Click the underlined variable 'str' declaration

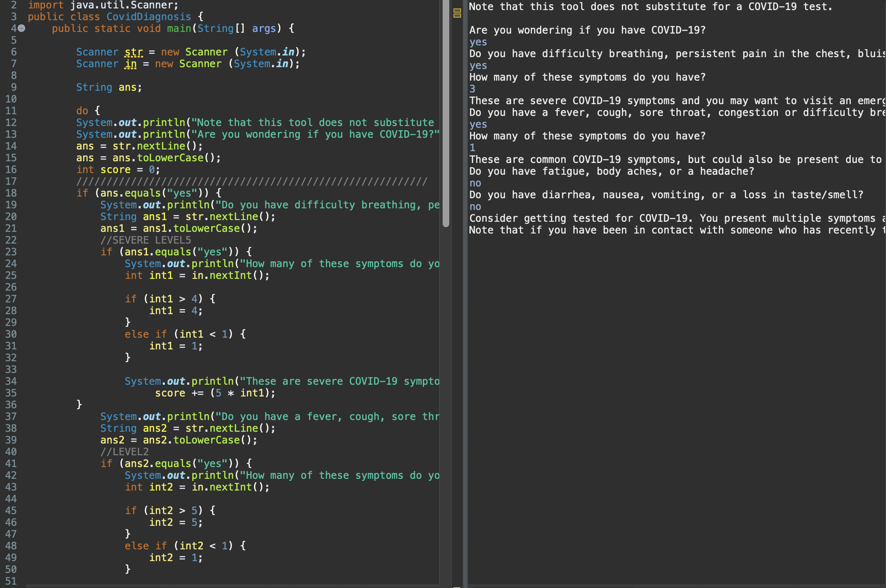(x=134, y=52)
